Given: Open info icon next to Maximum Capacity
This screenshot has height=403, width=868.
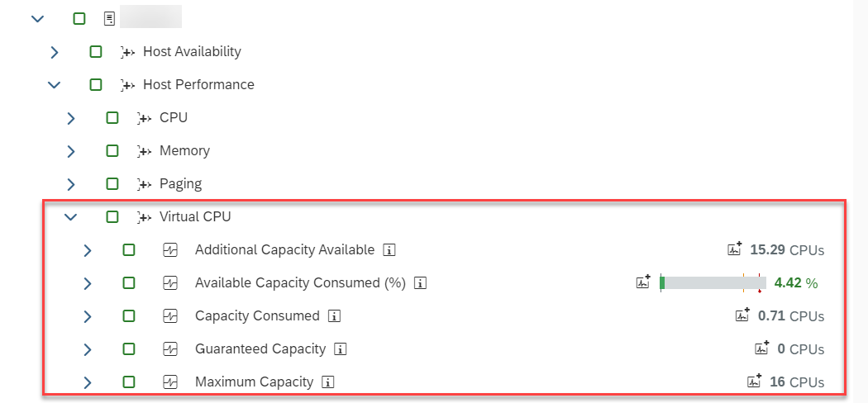Looking at the screenshot, I should [328, 382].
